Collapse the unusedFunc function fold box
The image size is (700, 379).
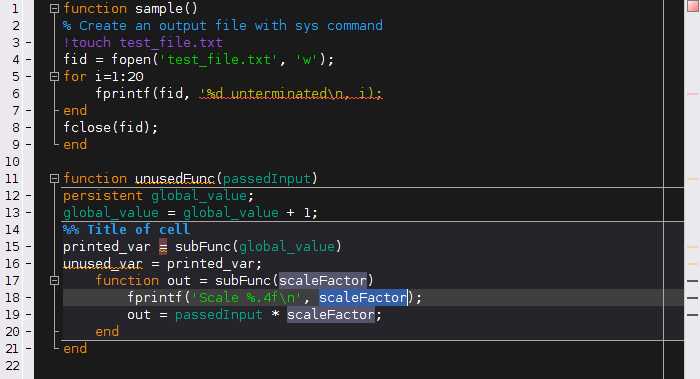pyautogui.click(x=54, y=179)
